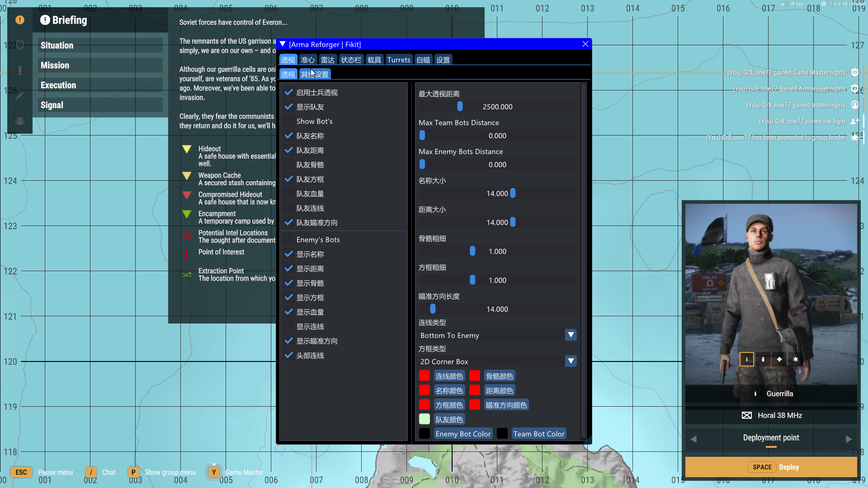Switch to the 准心 tab

(x=308, y=60)
